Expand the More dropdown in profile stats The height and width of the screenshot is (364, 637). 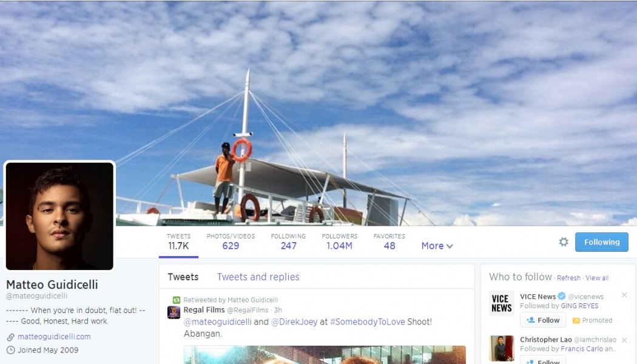point(437,246)
